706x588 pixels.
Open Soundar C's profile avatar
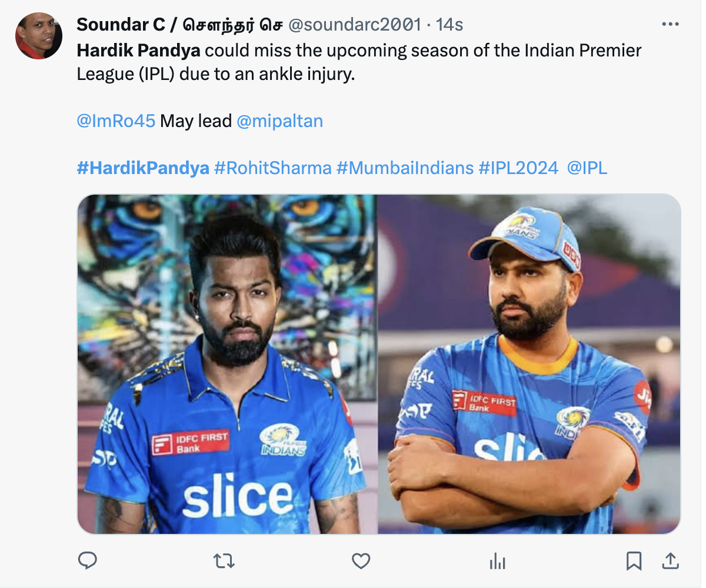point(39,36)
